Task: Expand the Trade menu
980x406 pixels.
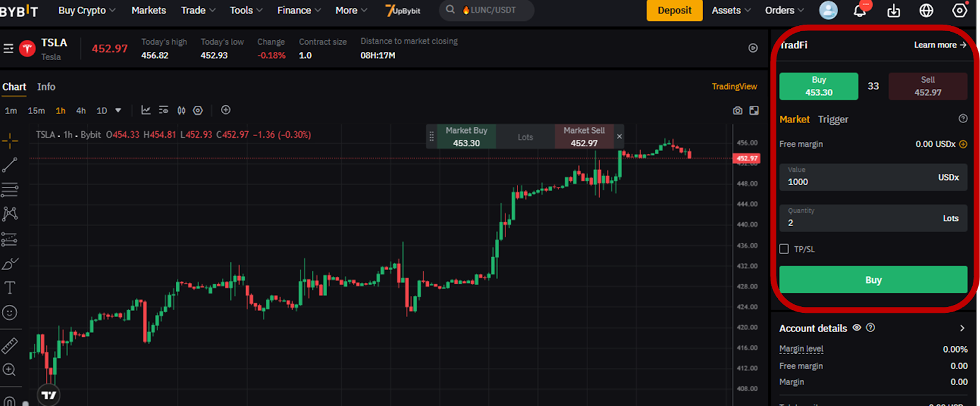Action: [198, 10]
